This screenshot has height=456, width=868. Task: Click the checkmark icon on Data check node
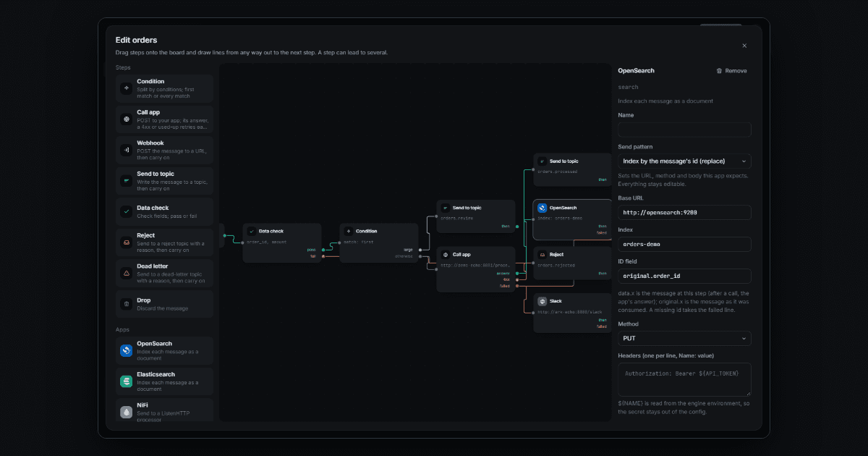[252, 231]
